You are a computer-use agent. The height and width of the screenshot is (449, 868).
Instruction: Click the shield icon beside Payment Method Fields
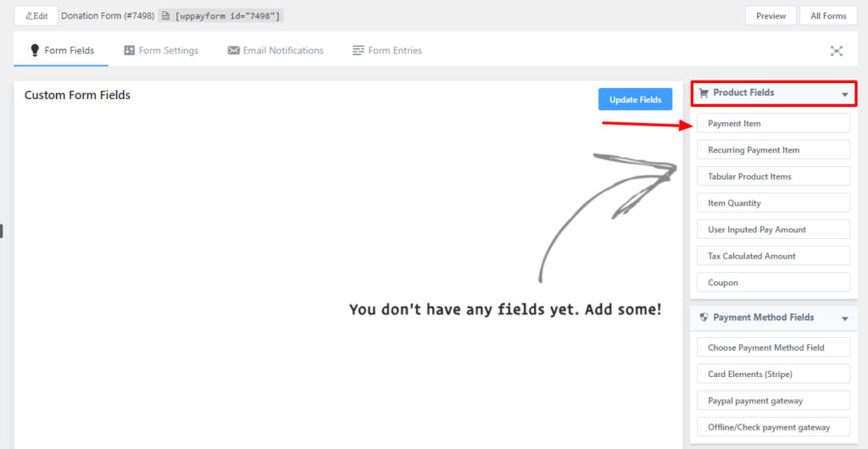click(x=704, y=318)
